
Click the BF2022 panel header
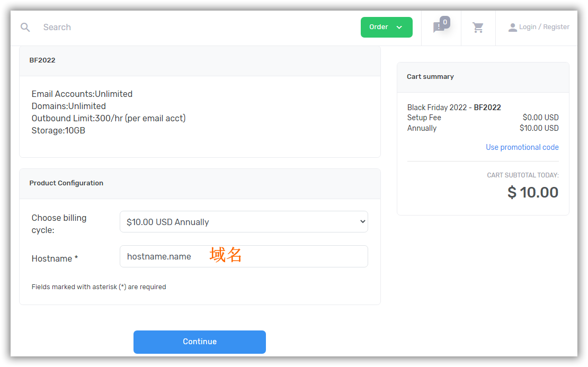pyautogui.click(x=42, y=60)
